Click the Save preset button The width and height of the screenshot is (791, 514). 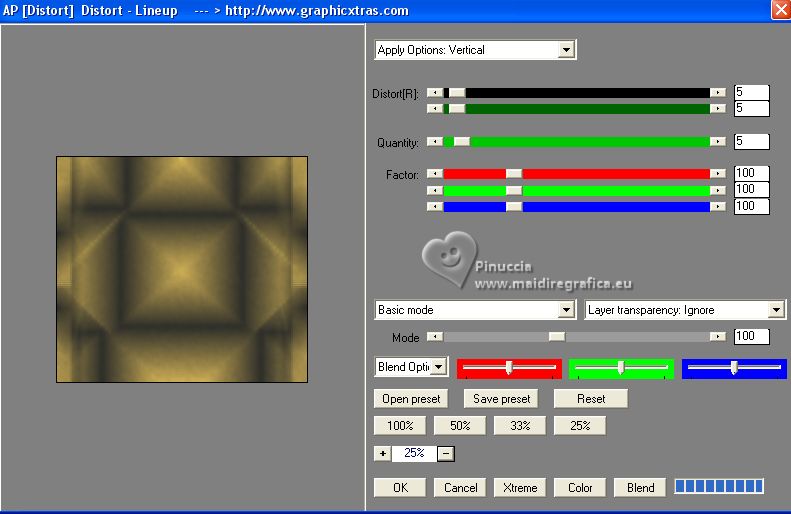[501, 398]
